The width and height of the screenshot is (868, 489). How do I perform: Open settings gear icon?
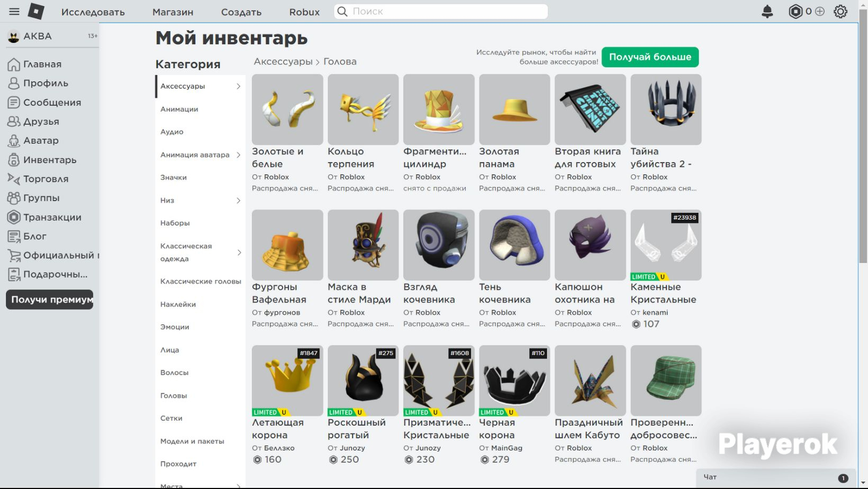click(840, 12)
